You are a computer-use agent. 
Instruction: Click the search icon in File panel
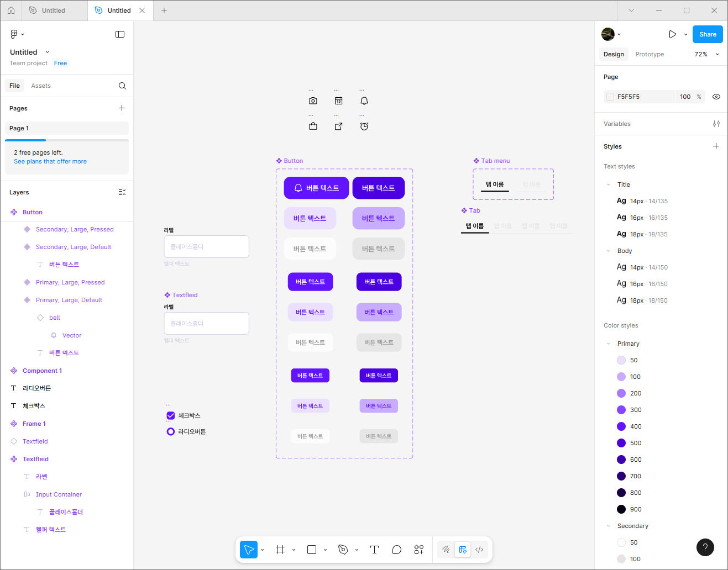(122, 86)
